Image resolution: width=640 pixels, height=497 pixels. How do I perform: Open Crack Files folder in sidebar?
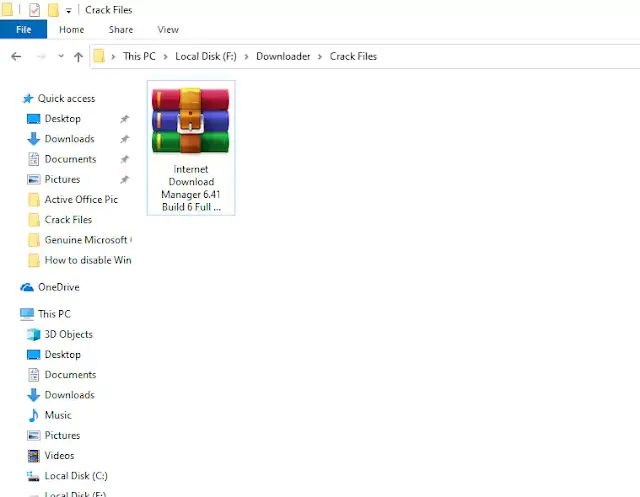[x=68, y=220]
